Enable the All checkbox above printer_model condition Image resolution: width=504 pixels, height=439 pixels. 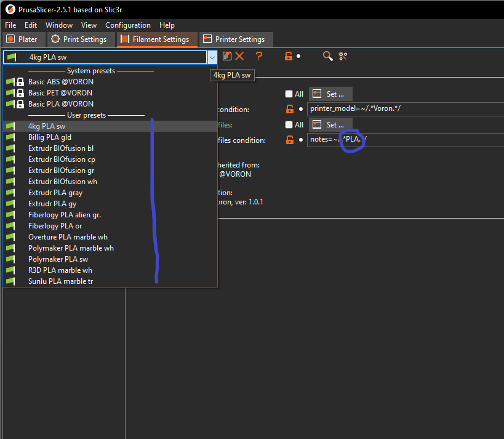coord(289,94)
